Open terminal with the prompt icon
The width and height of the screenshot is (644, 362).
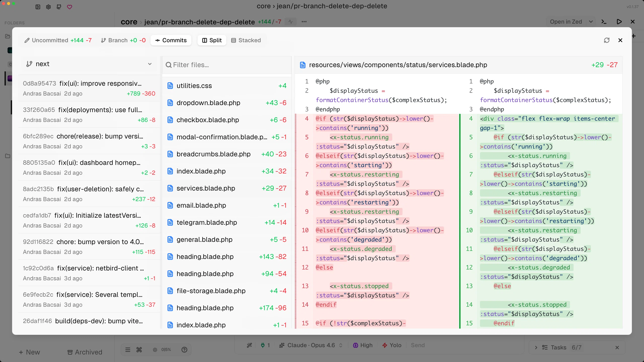(604, 22)
